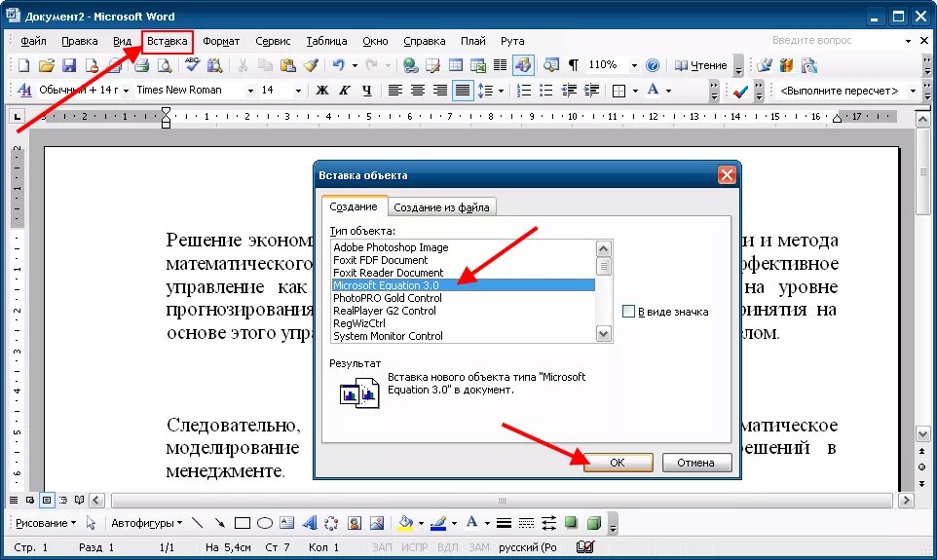
Task: Draw a rectangle shape tool
Action: point(242,523)
